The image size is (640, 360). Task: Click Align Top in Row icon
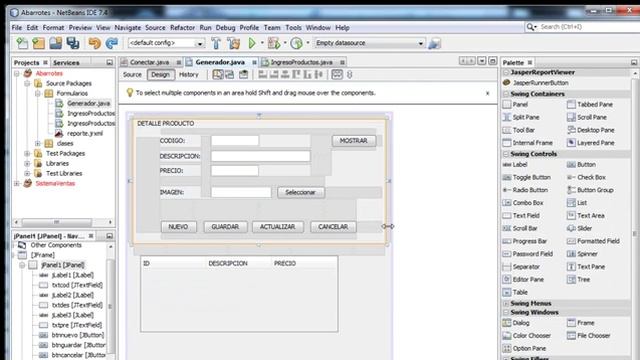296,75
